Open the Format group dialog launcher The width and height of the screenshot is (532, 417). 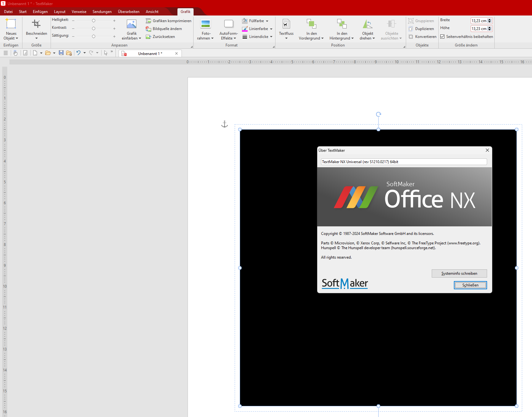click(274, 46)
